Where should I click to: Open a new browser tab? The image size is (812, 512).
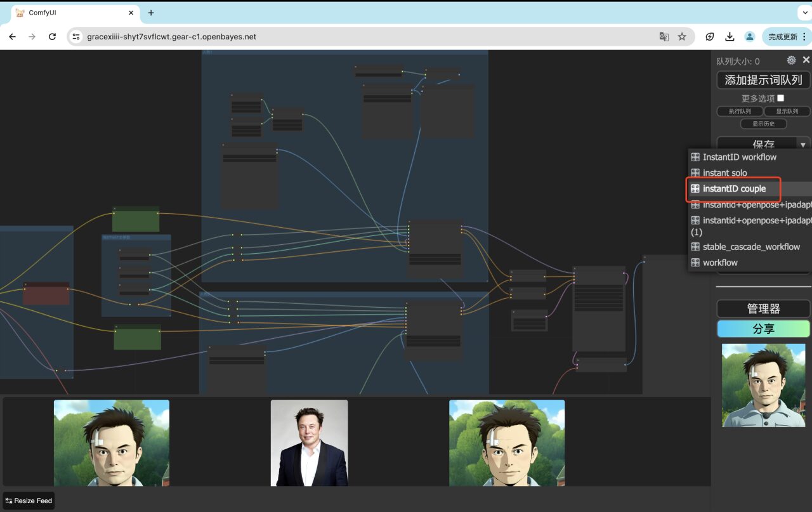[151, 13]
